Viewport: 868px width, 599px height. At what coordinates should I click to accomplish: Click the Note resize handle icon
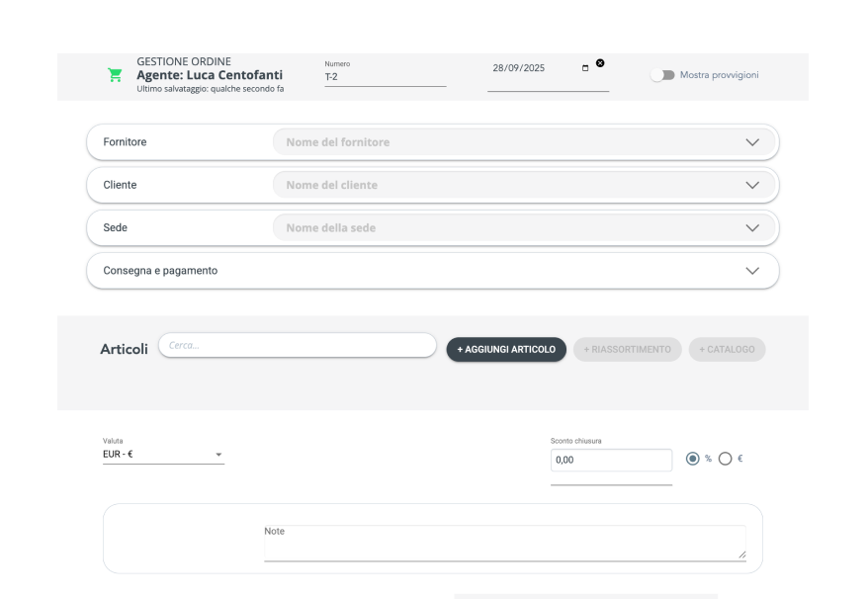click(743, 556)
